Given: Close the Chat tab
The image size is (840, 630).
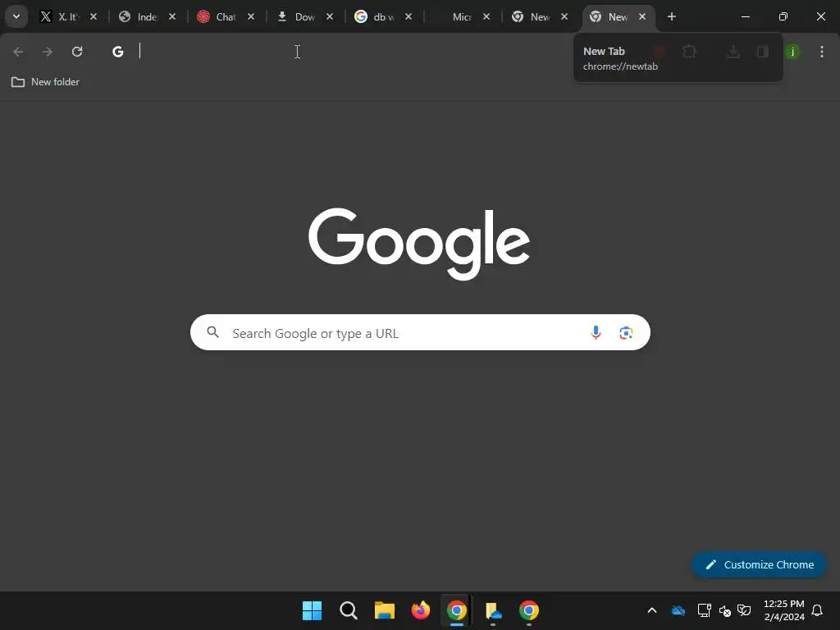Looking at the screenshot, I should point(251,16).
